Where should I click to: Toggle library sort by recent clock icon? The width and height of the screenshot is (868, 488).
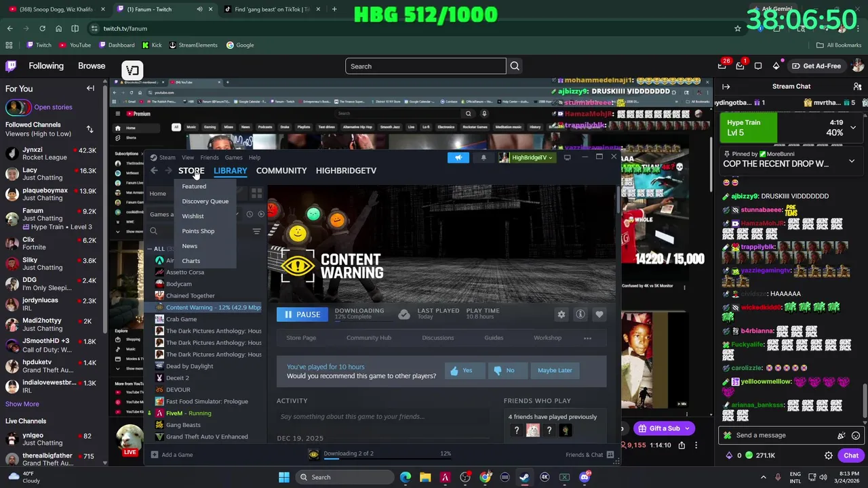[x=250, y=214]
